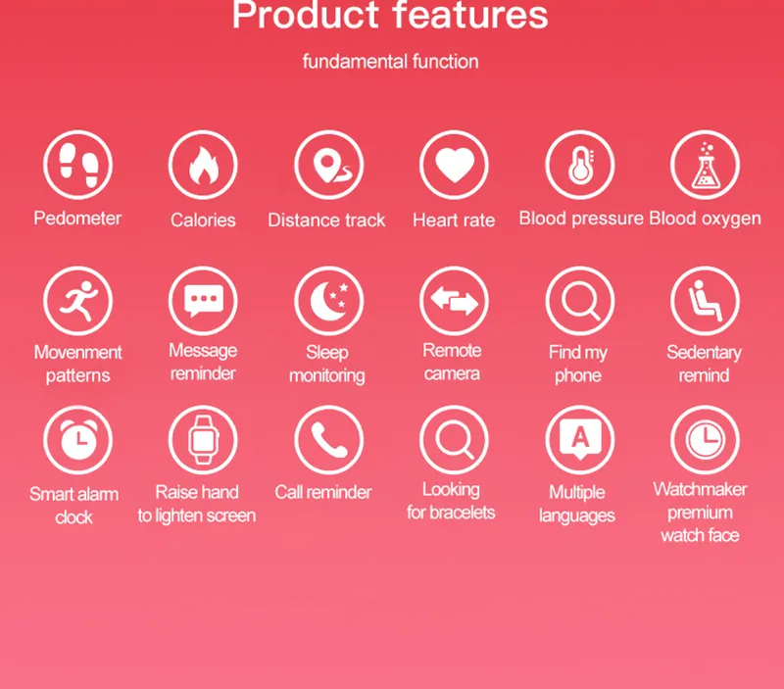
Task: Open the Message reminder chat bubble icon
Action: click(x=203, y=301)
